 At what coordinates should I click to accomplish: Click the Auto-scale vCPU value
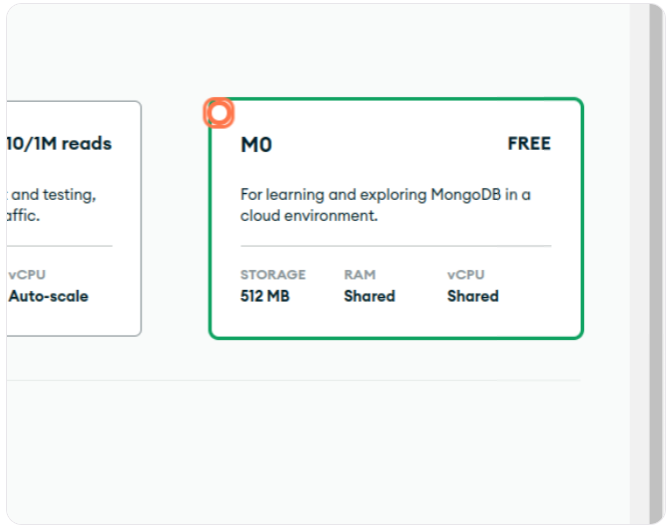tap(48, 296)
